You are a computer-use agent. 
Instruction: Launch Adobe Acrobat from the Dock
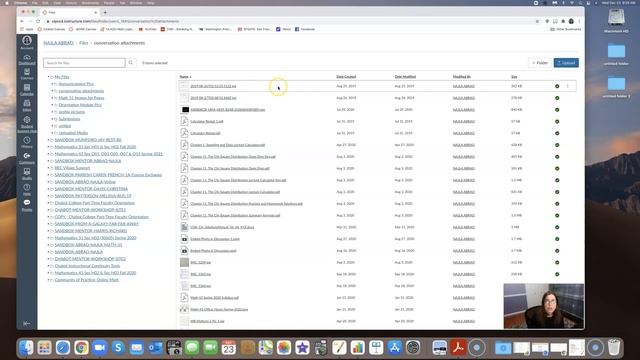[458, 347]
